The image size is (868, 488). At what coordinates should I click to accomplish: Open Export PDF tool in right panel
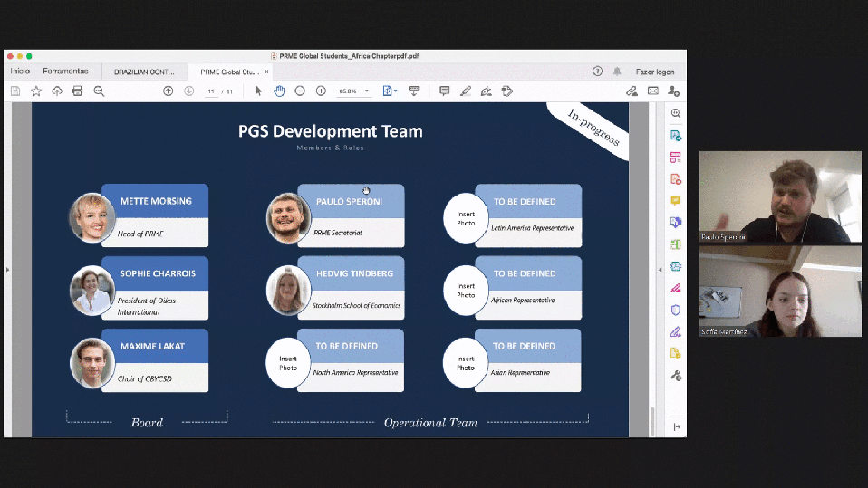[676, 136]
